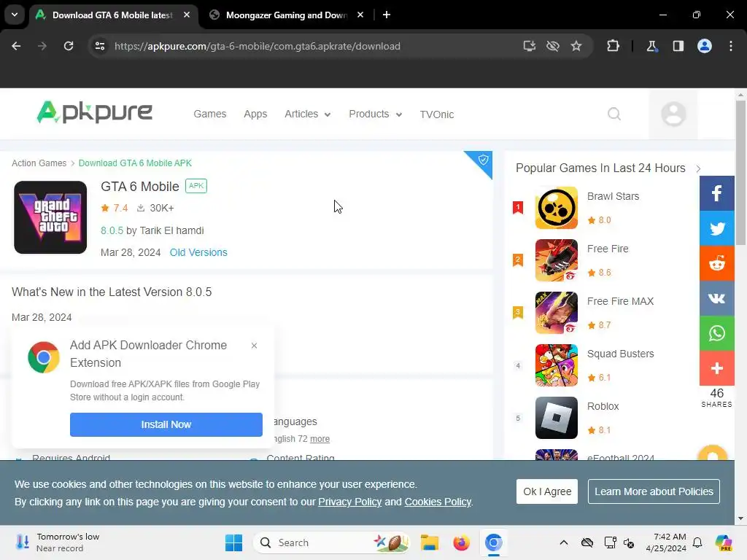This screenshot has width=747, height=560.
Task: Click the Roblox game title
Action: click(x=603, y=406)
